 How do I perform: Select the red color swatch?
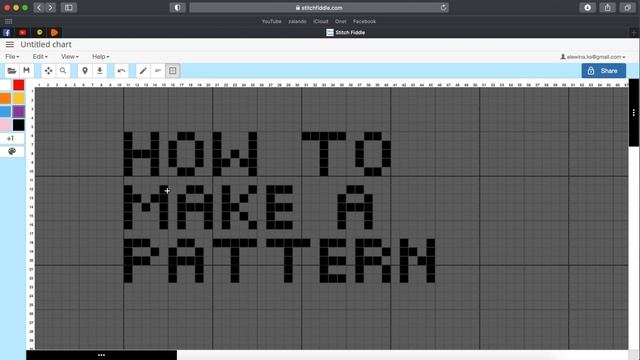point(18,85)
